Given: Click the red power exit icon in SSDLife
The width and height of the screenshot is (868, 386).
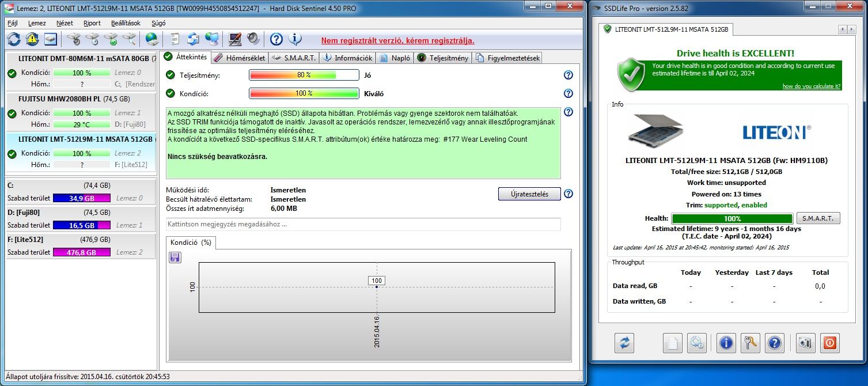Looking at the screenshot, I should click(x=830, y=343).
